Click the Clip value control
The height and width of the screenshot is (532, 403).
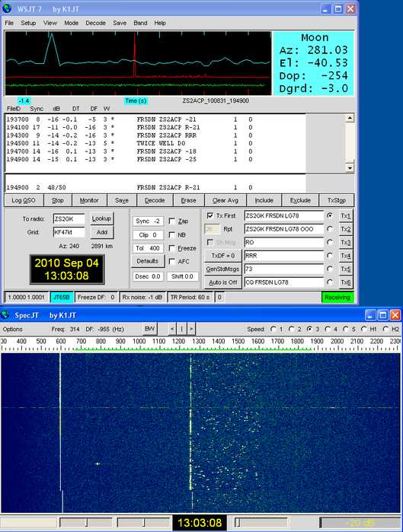[147, 234]
